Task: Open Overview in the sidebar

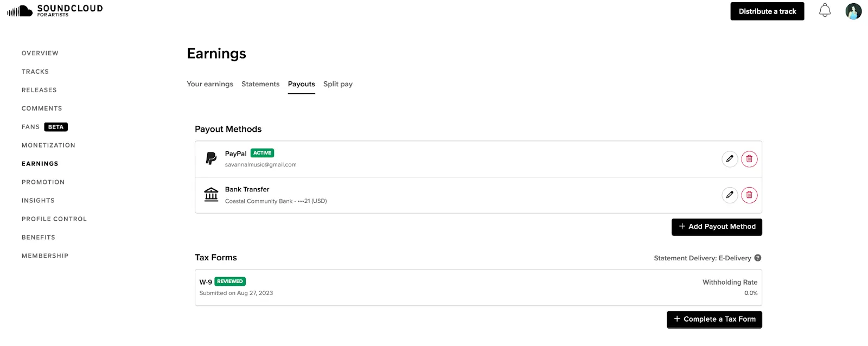Action: [40, 53]
